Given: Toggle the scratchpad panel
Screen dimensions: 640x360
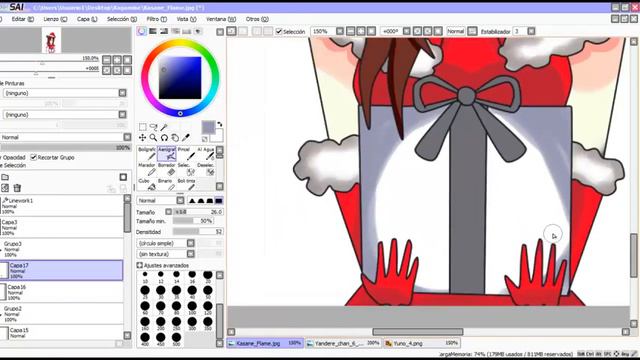Looking at the screenshot, I should (x=198, y=31).
